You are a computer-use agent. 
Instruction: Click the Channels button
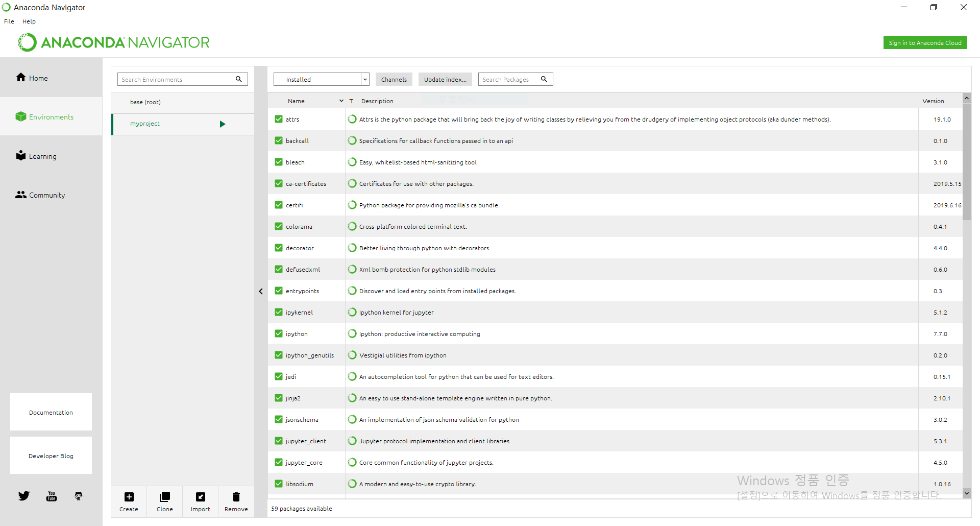click(394, 79)
